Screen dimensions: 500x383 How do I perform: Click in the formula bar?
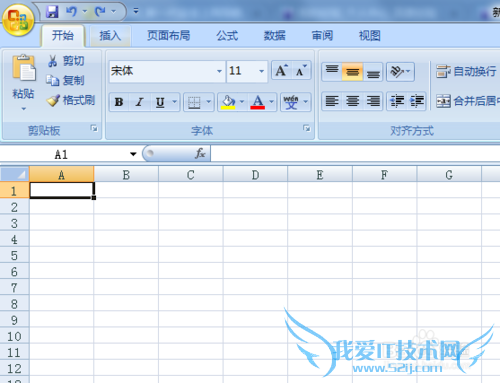pyautogui.click(x=355, y=154)
